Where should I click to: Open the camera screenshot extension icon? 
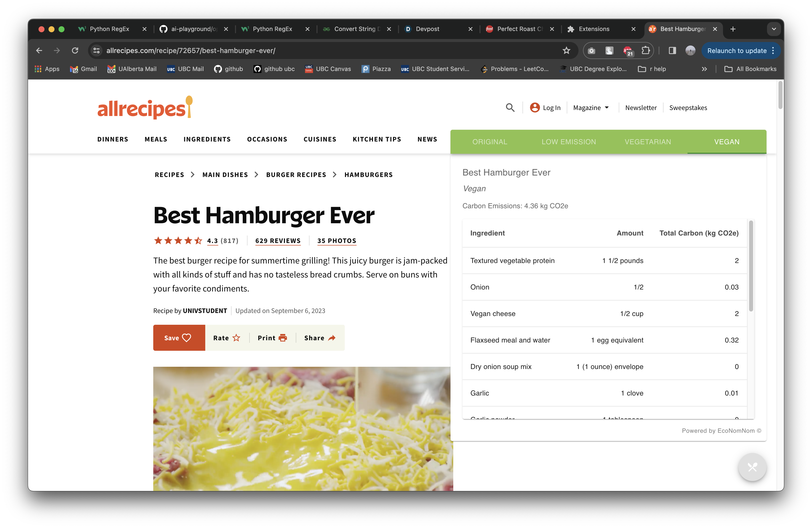pyautogui.click(x=591, y=50)
